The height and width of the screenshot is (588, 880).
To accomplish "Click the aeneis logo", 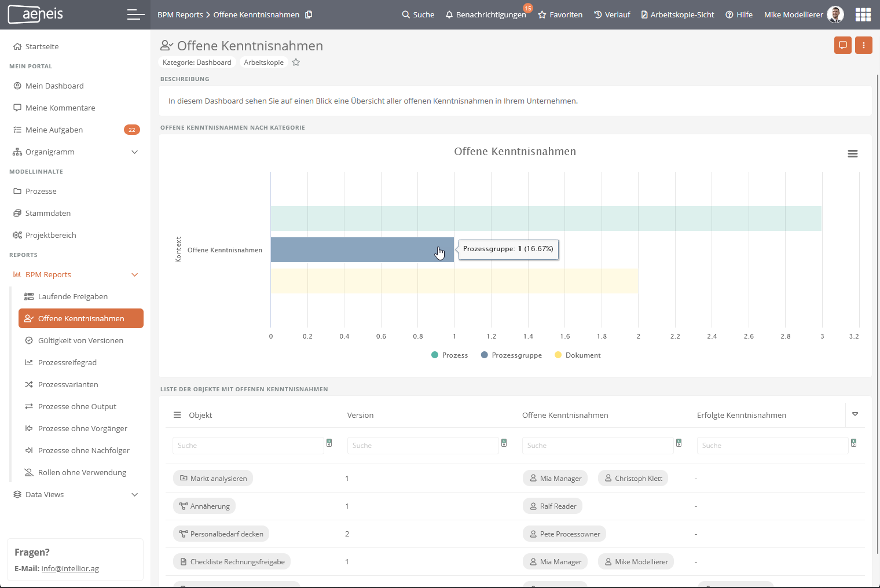I will coord(36,14).
